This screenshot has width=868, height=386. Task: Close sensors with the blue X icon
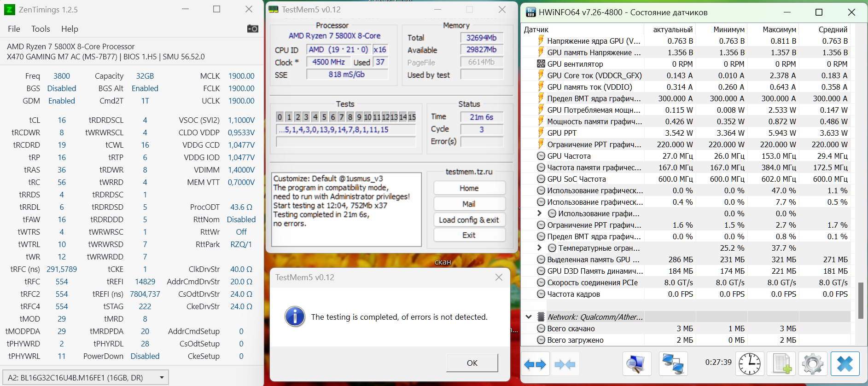[x=845, y=364]
